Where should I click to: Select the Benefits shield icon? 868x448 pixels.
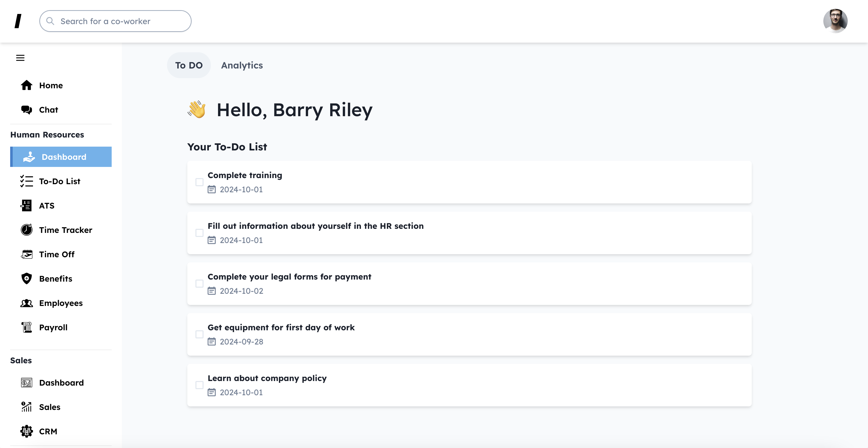tap(27, 279)
